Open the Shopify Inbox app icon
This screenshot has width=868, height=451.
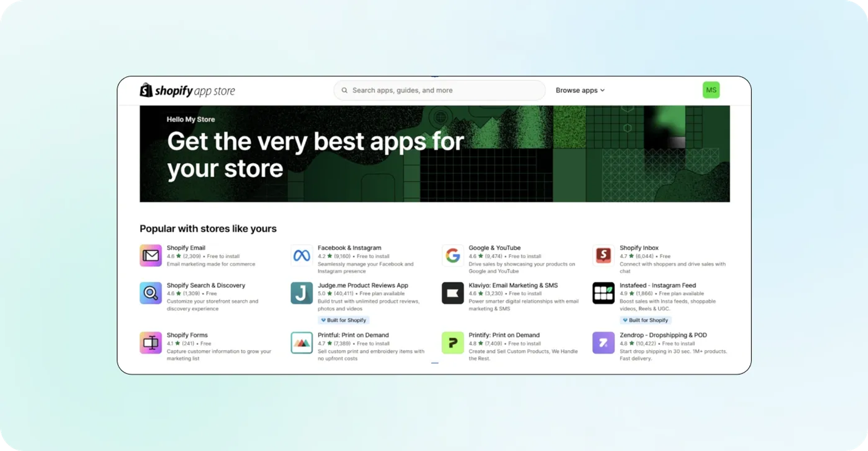[603, 256]
